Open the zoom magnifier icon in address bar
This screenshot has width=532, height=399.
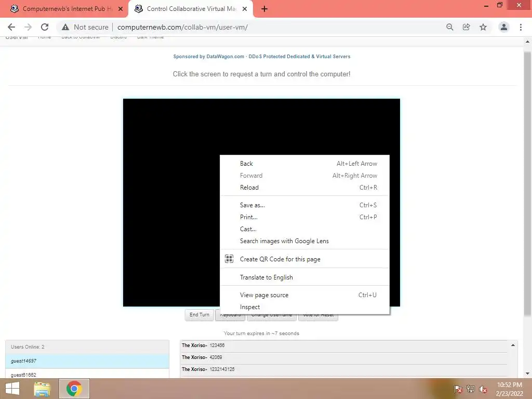tap(449, 27)
